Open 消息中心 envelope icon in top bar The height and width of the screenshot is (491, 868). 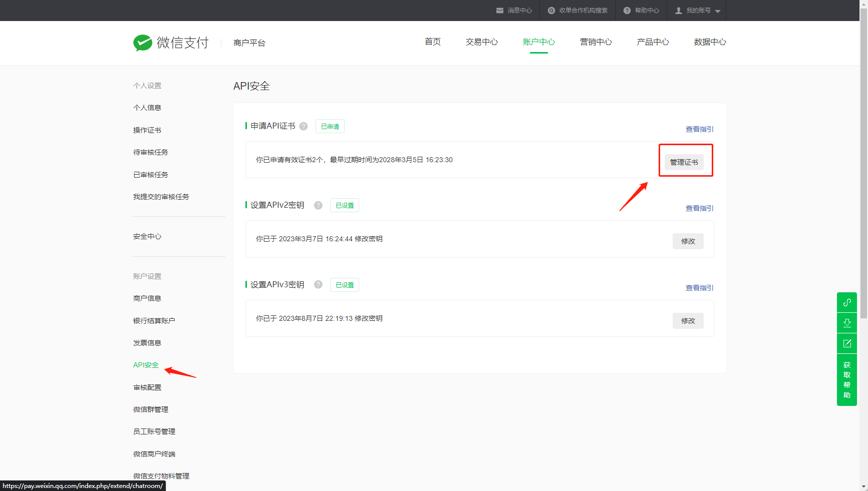tap(500, 11)
